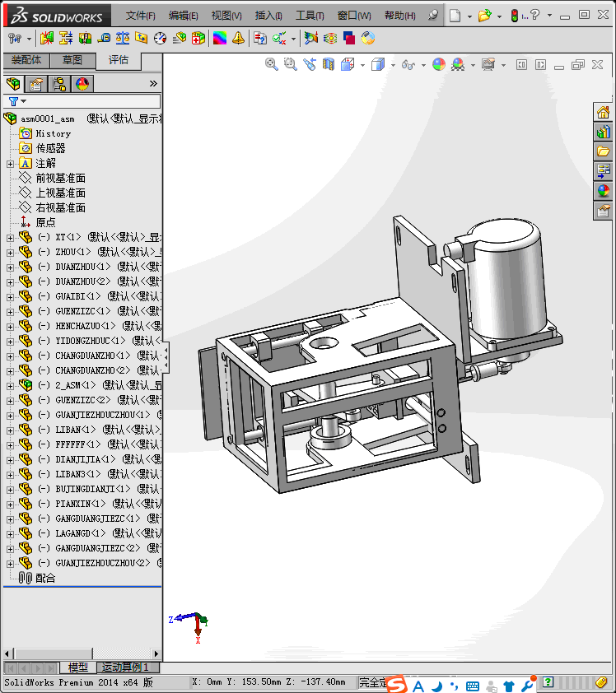The height and width of the screenshot is (693, 616).
Task: Open the Clearance Verification tool
Action: (66, 39)
